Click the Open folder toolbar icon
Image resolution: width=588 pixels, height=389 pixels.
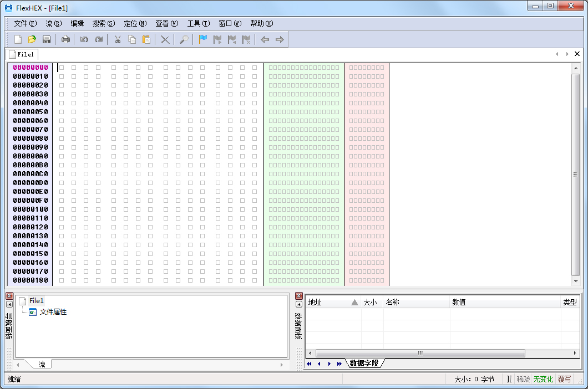32,39
